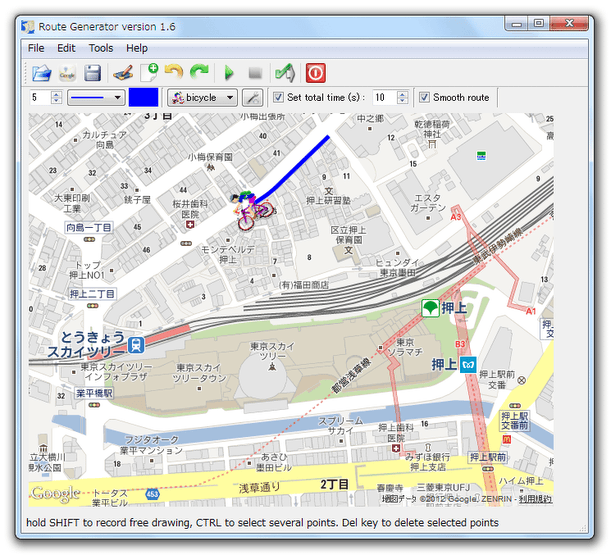Viewport: 611px width, 555px height.
Task: Increase total time stepper value
Action: (x=403, y=94)
